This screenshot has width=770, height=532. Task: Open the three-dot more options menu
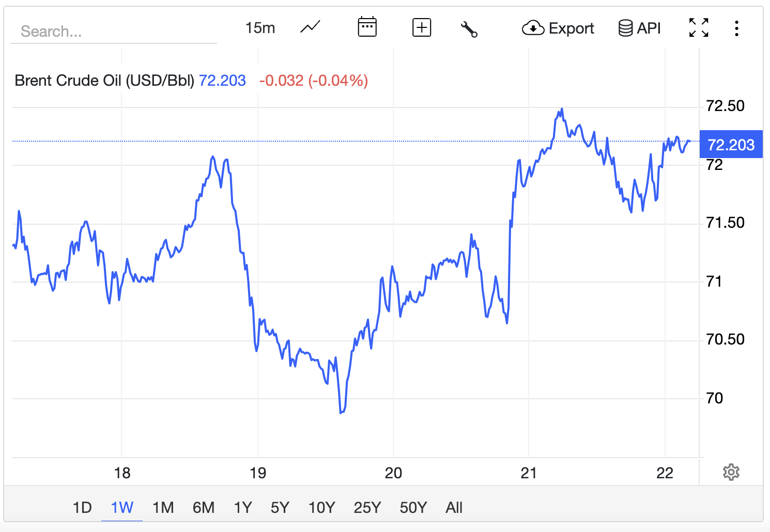pos(736,28)
